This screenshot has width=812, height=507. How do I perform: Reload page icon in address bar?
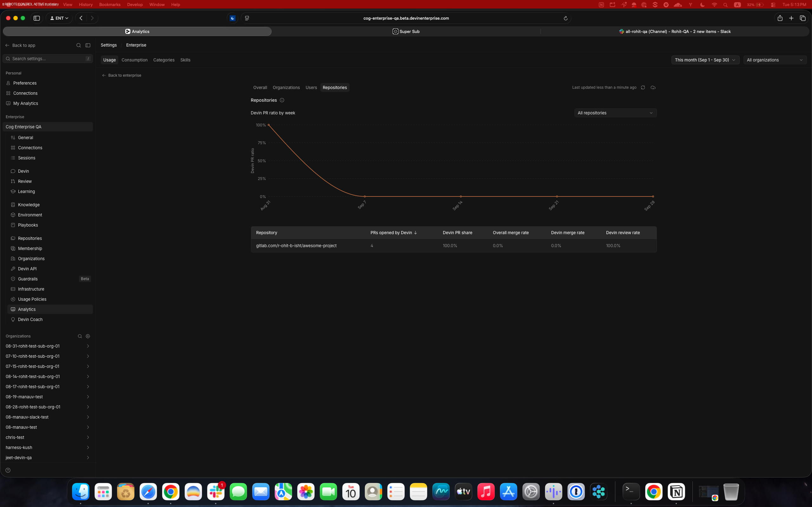(x=565, y=18)
